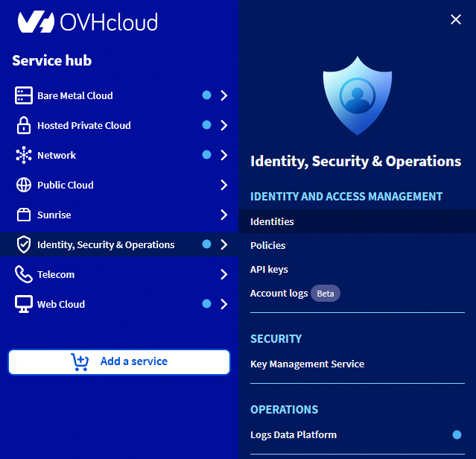Screen dimensions: 476x459
Task: Click the Web Cloud monitor icon
Action: click(x=24, y=304)
